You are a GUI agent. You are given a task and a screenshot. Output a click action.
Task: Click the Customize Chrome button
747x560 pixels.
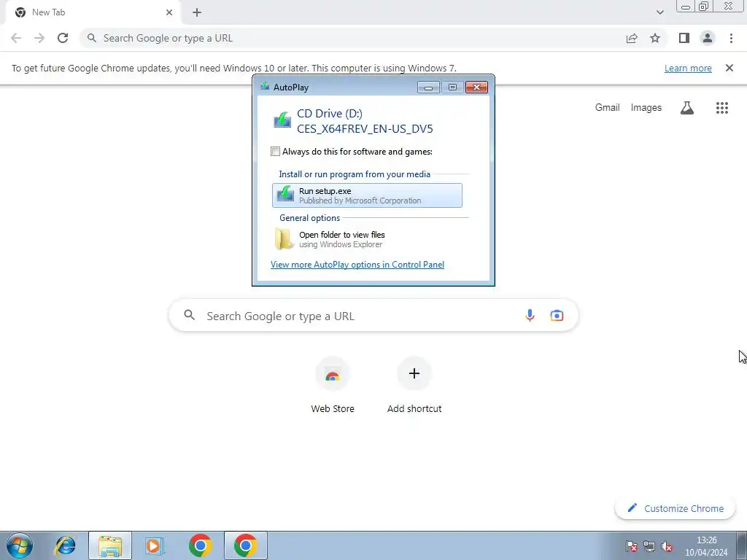(675, 508)
